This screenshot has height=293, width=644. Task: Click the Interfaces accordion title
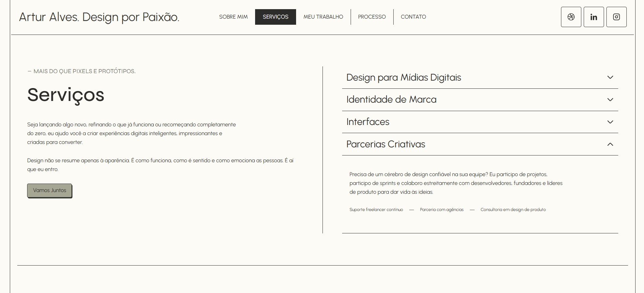click(368, 122)
